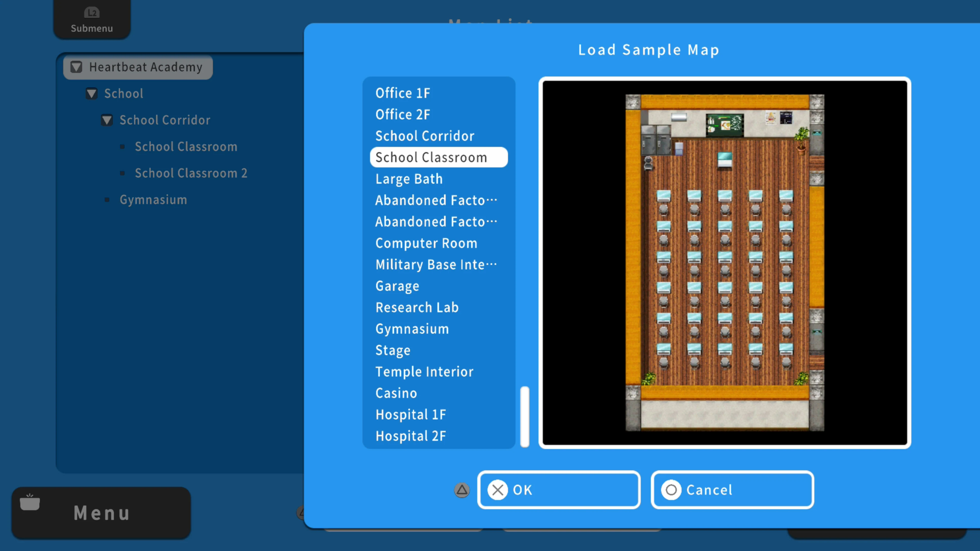Click the folder icon beside Heartbeat Academy
980x551 pixels.
[x=76, y=67]
